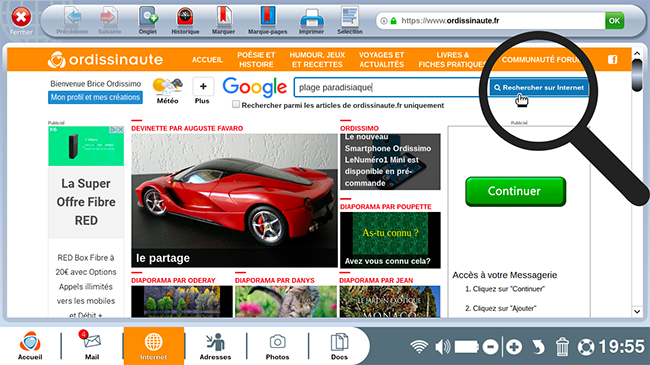Open Mon profil et mes créations

[95, 97]
